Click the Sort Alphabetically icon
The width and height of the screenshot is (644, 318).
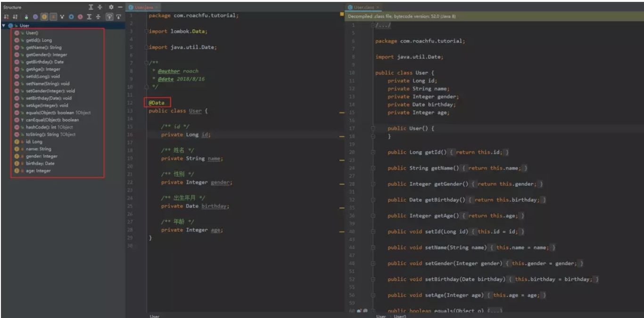coord(15,17)
